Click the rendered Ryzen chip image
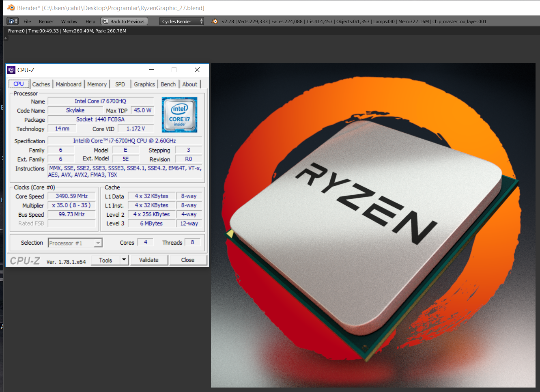 pos(373,225)
